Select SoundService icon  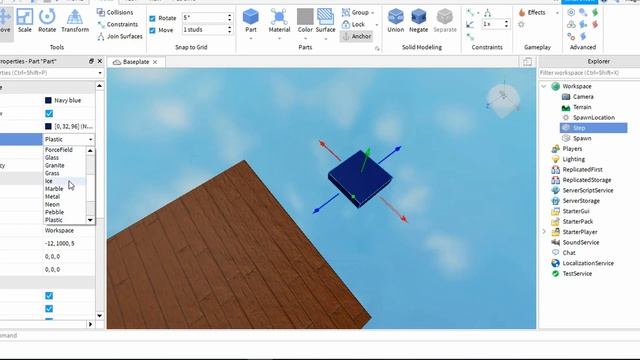tap(556, 242)
